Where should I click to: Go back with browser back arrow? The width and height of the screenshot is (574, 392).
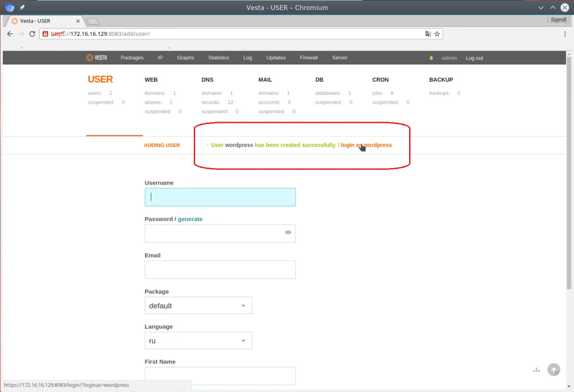coord(10,34)
